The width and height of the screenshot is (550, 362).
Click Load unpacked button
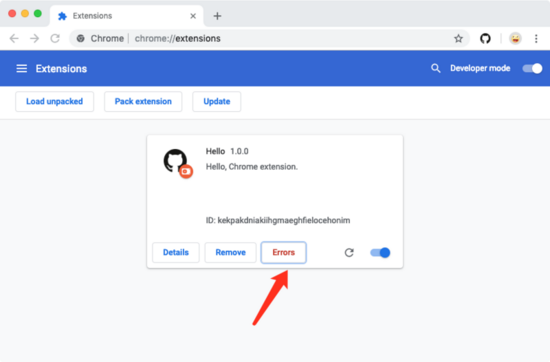(54, 101)
